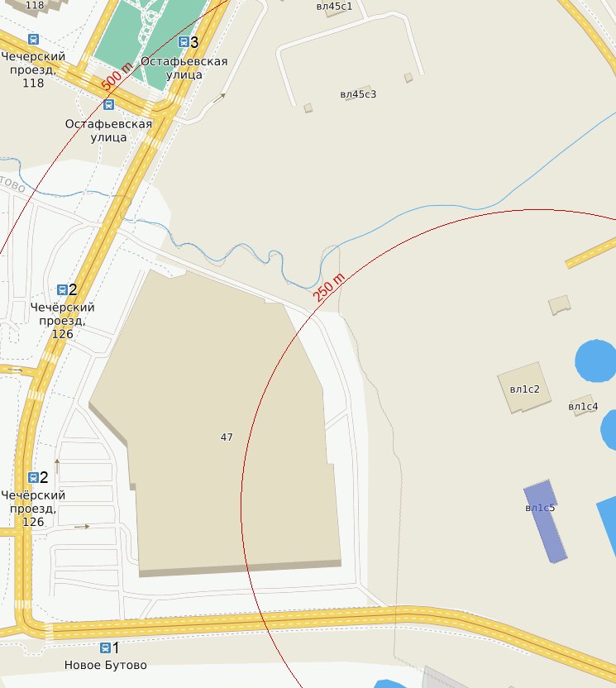Click bus stop icon numbered 1 Новое Бутово

[x=105, y=647]
